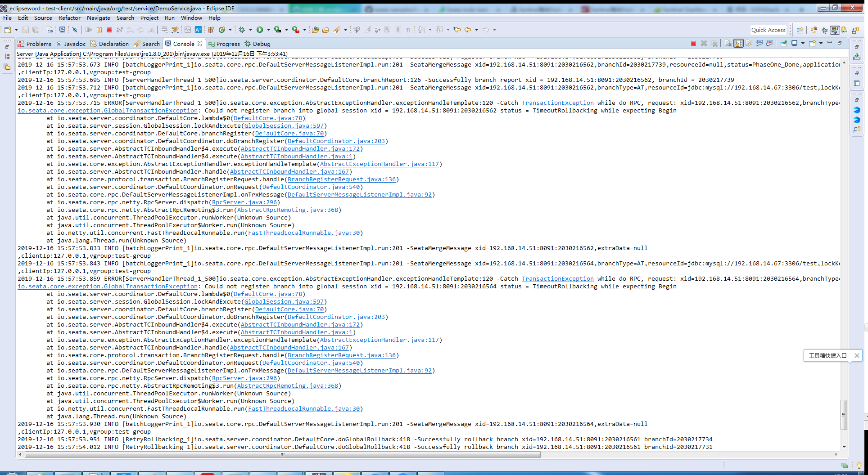
Task: Toggle Scroll Lock in the console
Action: 738,43
